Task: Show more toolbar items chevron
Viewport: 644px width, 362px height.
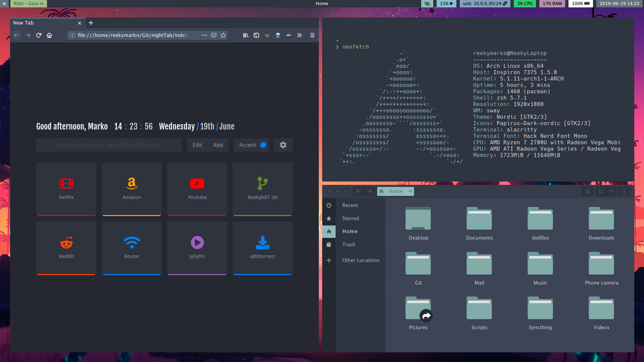Action: pyautogui.click(x=299, y=35)
